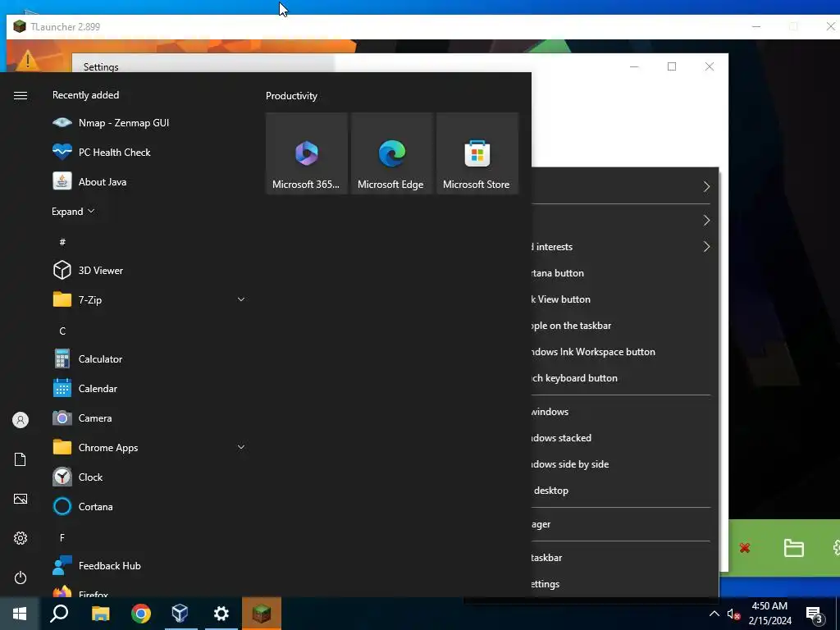
Task: Click the Recently added heading
Action: [85, 95]
